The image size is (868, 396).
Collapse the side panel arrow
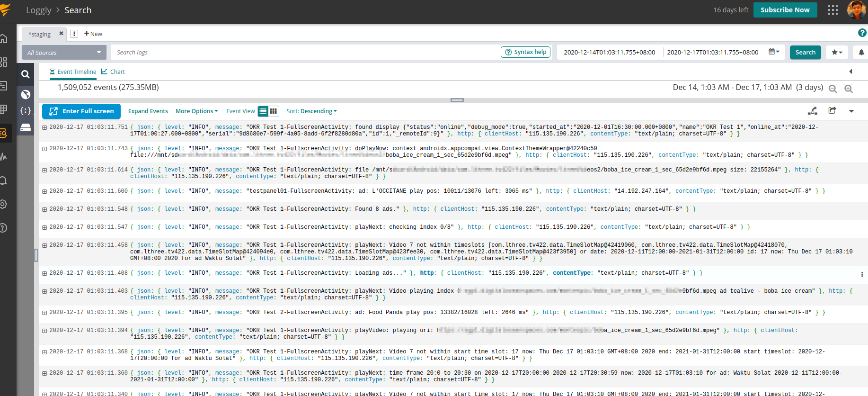[850, 72]
